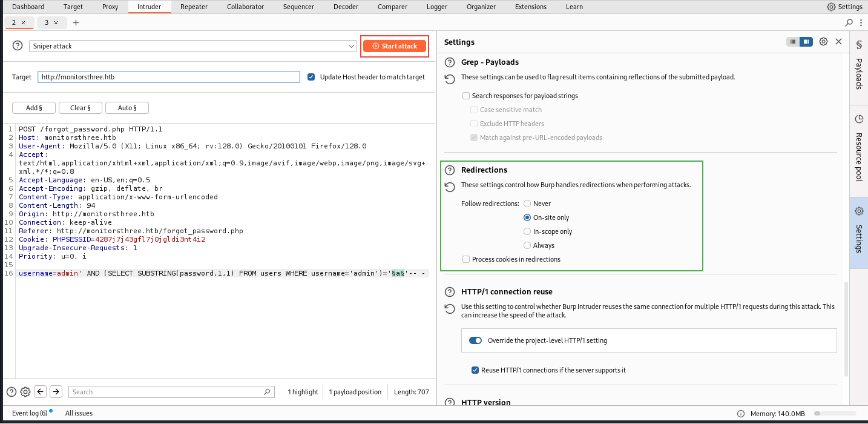Reset HTTP/1 connection reuse settings to defaults
The width and height of the screenshot is (868, 424).
[x=450, y=309]
